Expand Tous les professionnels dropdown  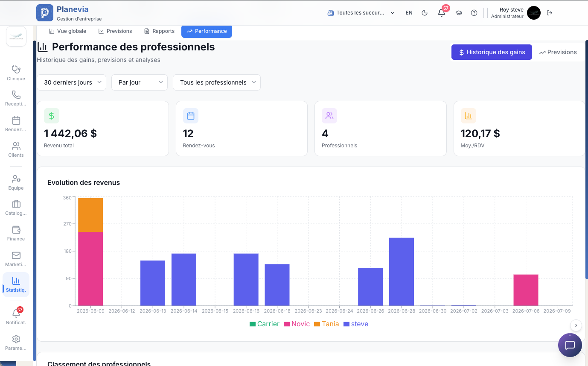coord(217,82)
